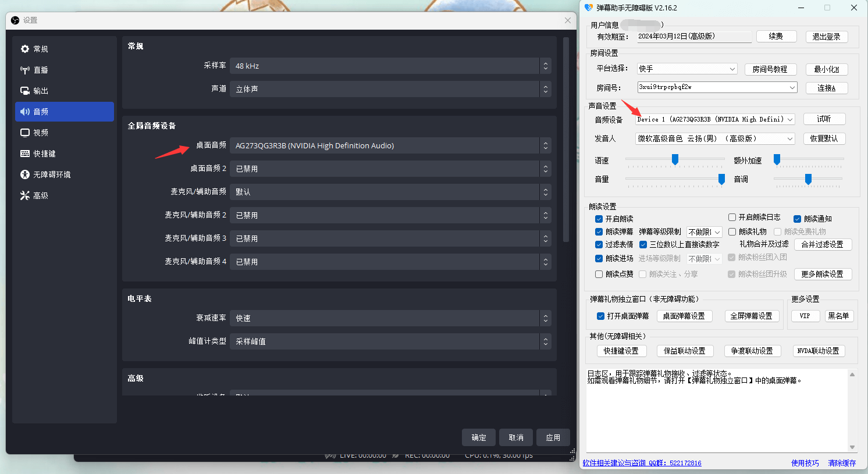Click the 更多朗读设置 button
868x474 pixels.
tap(823, 274)
